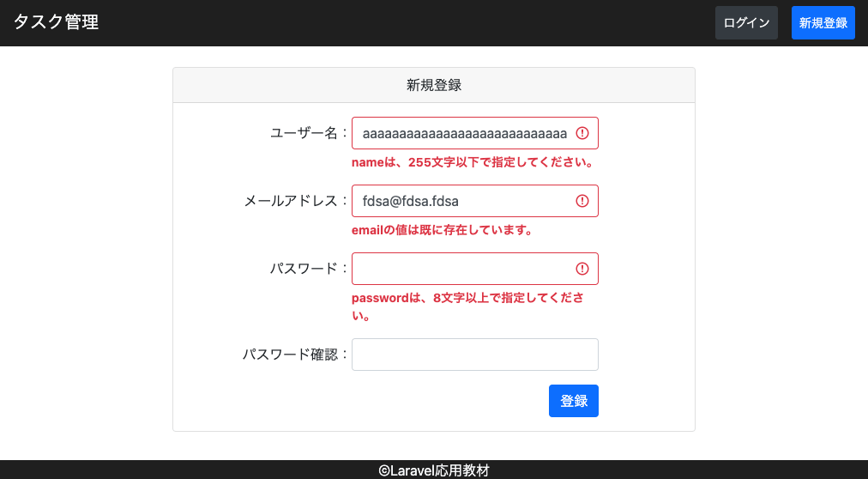The height and width of the screenshot is (479, 868).
Task: Open the ログイン page button
Action: [746, 22]
